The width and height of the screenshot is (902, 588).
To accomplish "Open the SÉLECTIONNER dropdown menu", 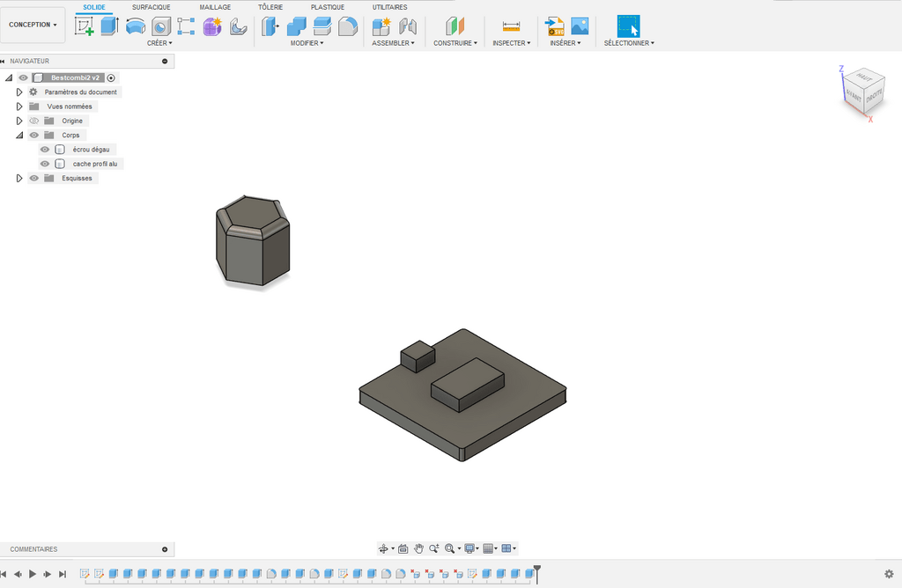I will point(629,43).
